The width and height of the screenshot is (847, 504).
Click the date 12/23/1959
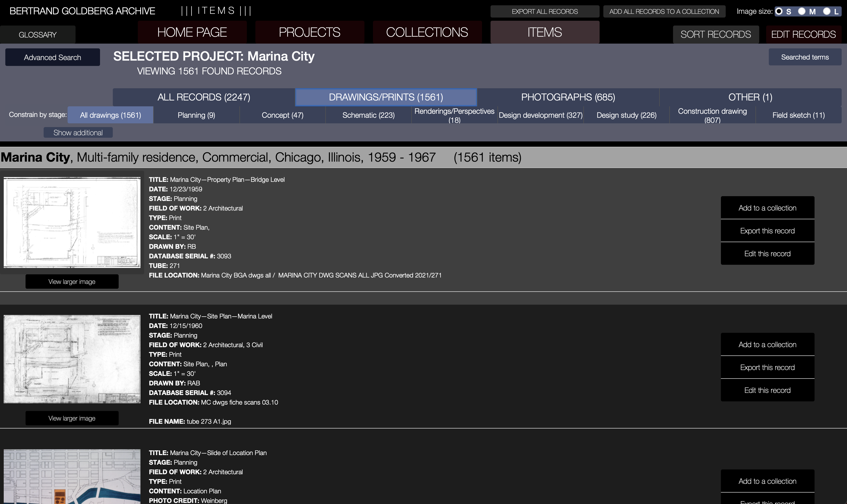coord(186,189)
